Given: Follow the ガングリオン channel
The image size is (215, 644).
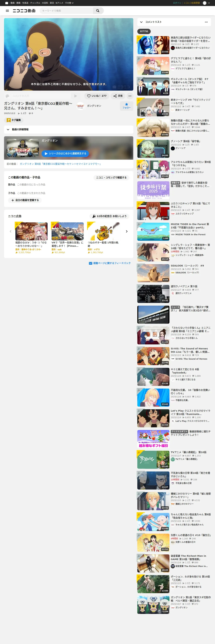Looking at the screenshot, I should pyautogui.click(x=126, y=106).
